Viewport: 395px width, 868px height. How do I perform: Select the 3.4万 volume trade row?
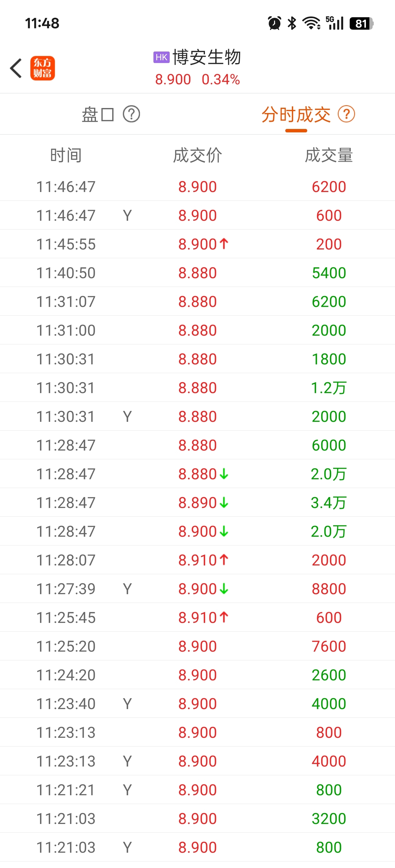tap(197, 502)
